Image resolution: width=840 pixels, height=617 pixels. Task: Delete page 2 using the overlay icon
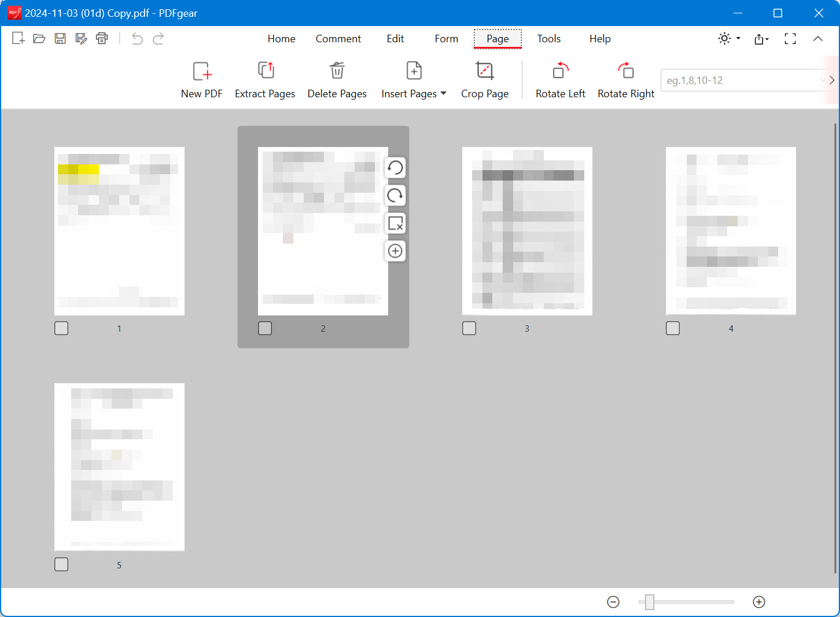pyautogui.click(x=395, y=223)
